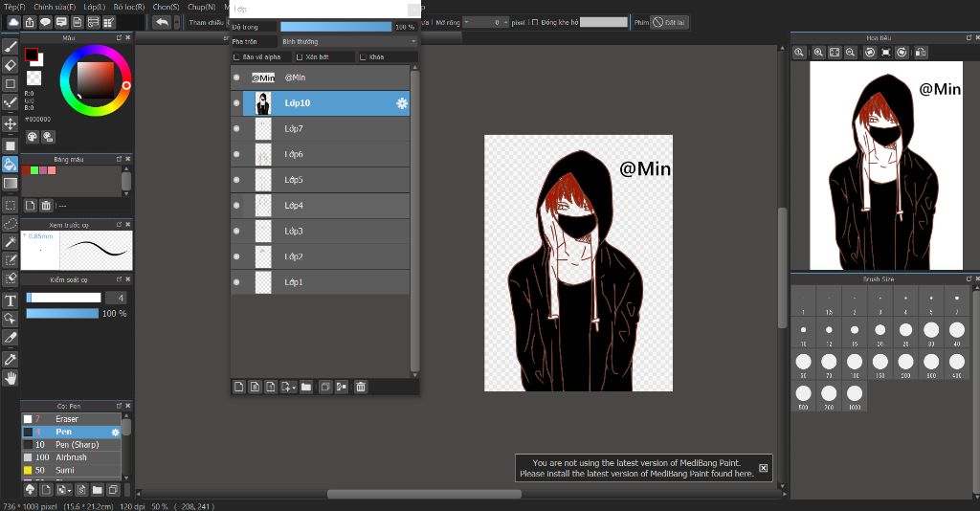Add a new 1-bit layer
Viewport: 980px width, 511px height.
coord(270,388)
